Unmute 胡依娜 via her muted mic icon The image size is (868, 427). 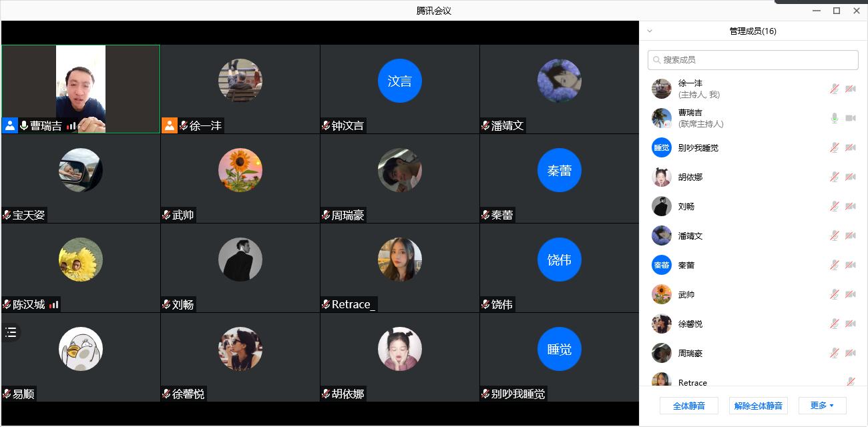[834, 177]
